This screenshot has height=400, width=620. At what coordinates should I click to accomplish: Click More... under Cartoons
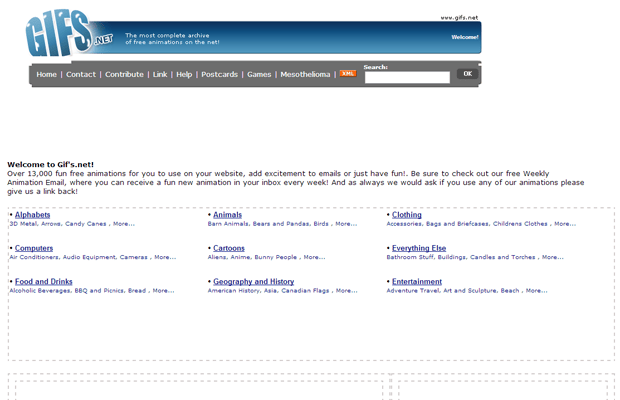[314, 257]
